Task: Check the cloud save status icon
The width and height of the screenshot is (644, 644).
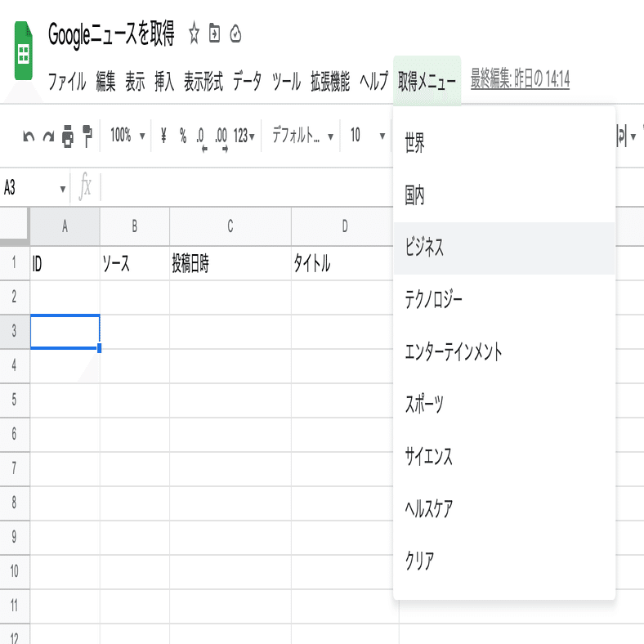Action: (x=235, y=34)
